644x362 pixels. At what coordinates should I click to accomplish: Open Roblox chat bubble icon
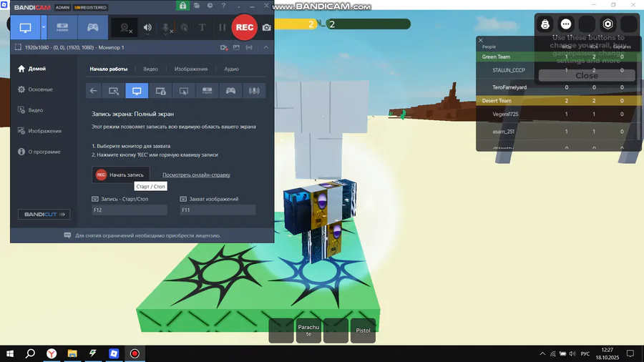(566, 24)
